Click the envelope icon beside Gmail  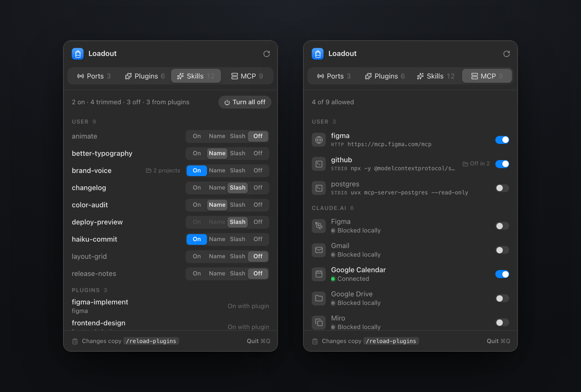pos(319,250)
